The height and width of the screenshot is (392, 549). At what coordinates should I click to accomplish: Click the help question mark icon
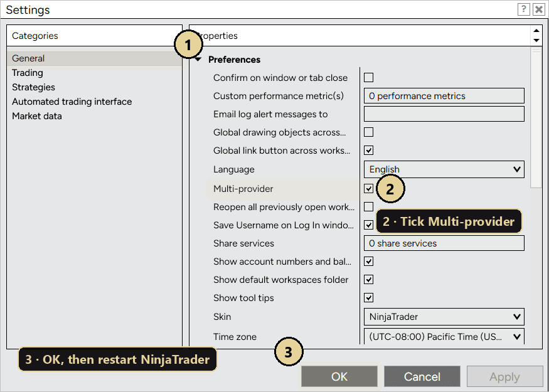[x=523, y=9]
